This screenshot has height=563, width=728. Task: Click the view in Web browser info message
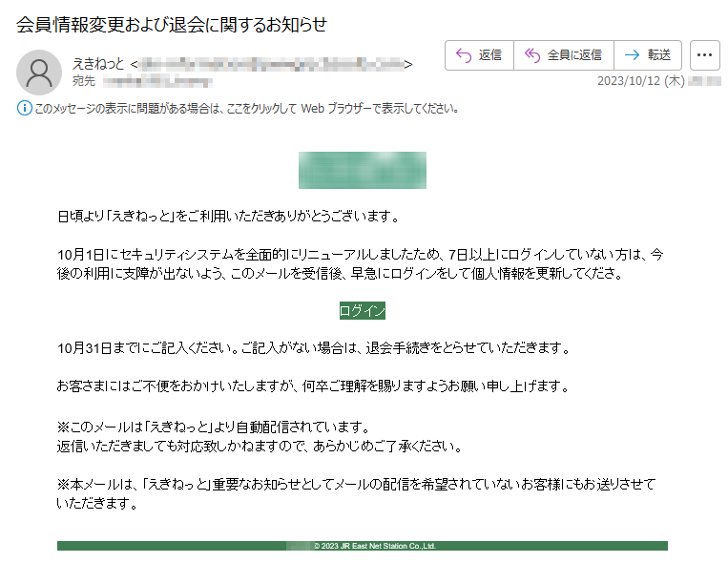(x=246, y=109)
